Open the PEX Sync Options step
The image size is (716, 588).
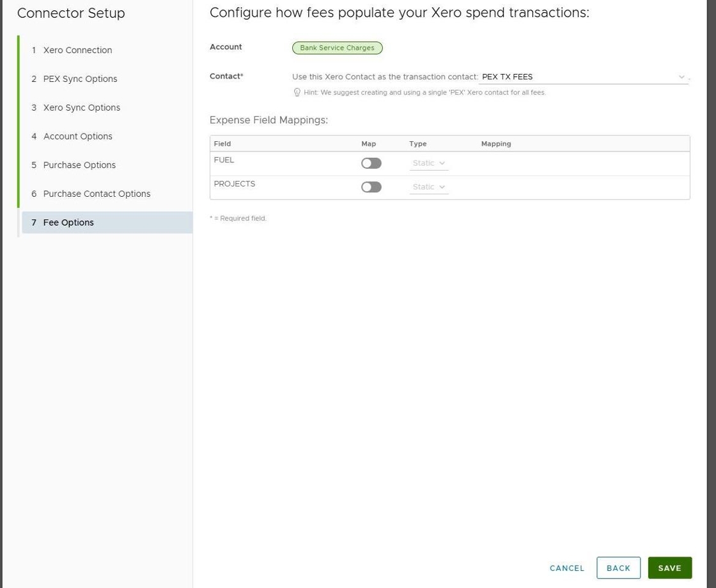pos(80,79)
